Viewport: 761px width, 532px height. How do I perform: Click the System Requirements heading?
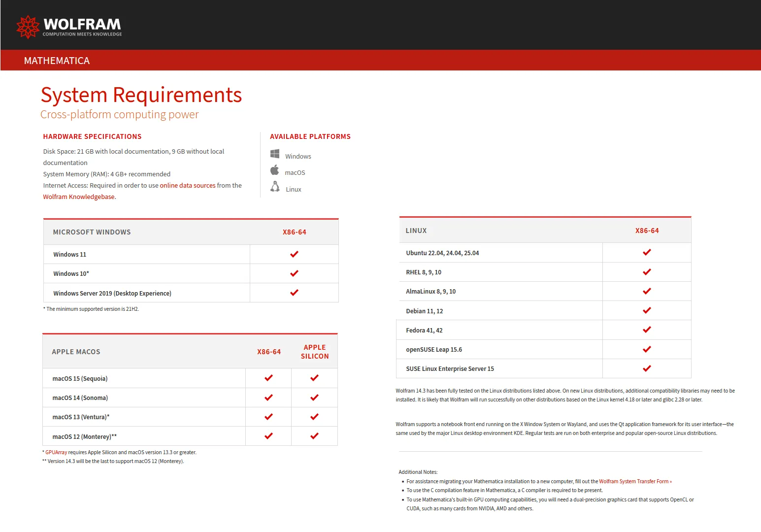(141, 95)
